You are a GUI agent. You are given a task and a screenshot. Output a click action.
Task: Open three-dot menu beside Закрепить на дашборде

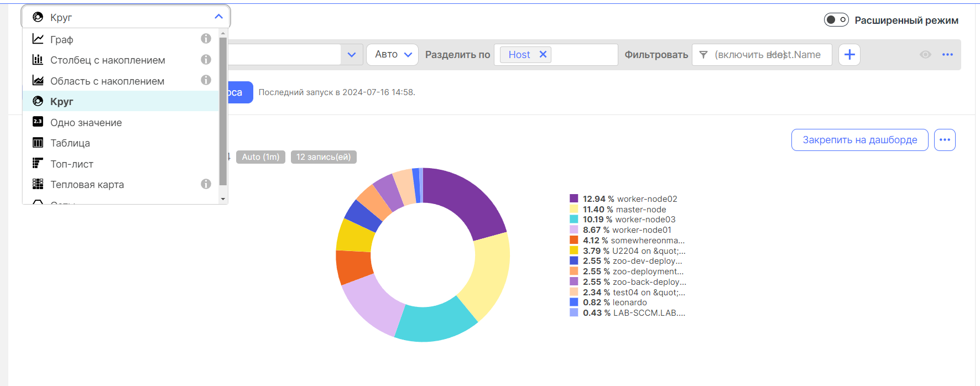945,140
